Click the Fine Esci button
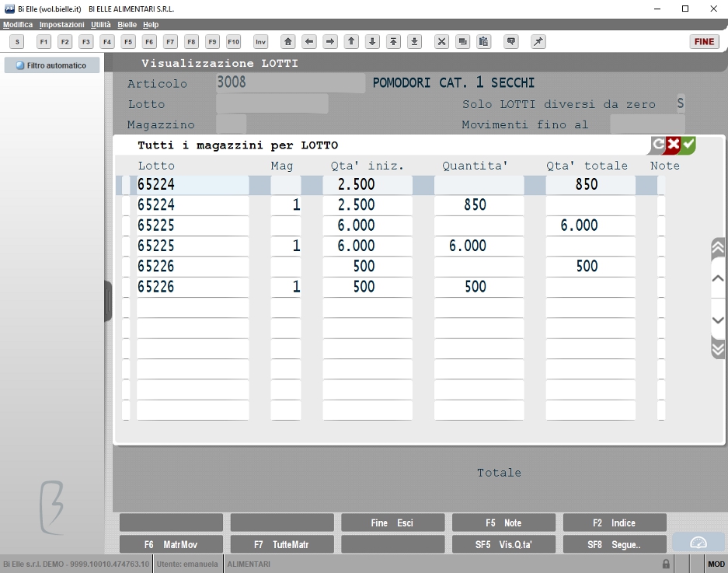 click(393, 522)
